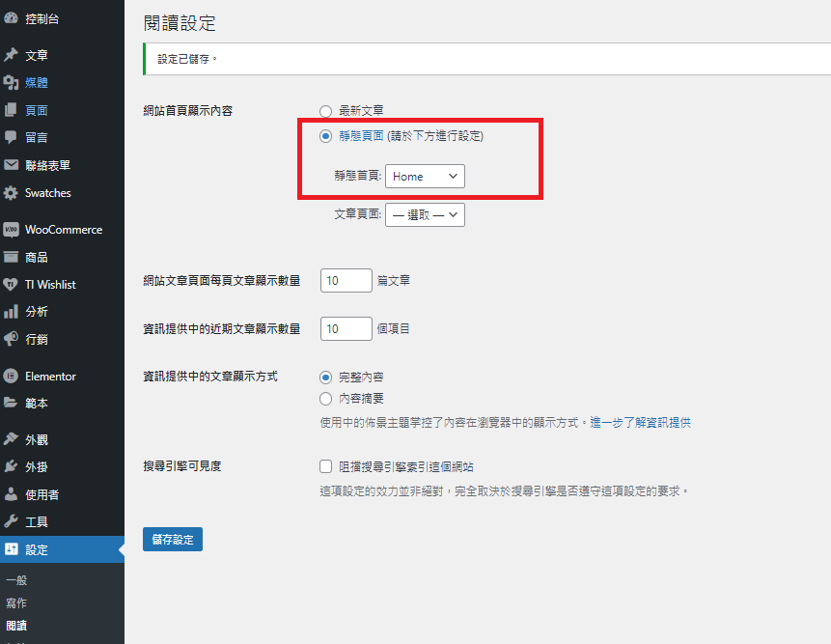Click the 資訊提供中的近期文章顯示數量 number field

coord(346,329)
